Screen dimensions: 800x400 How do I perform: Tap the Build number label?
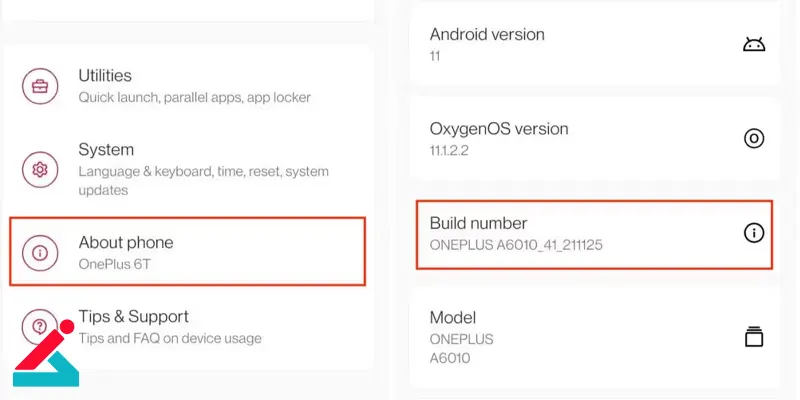coord(478,223)
